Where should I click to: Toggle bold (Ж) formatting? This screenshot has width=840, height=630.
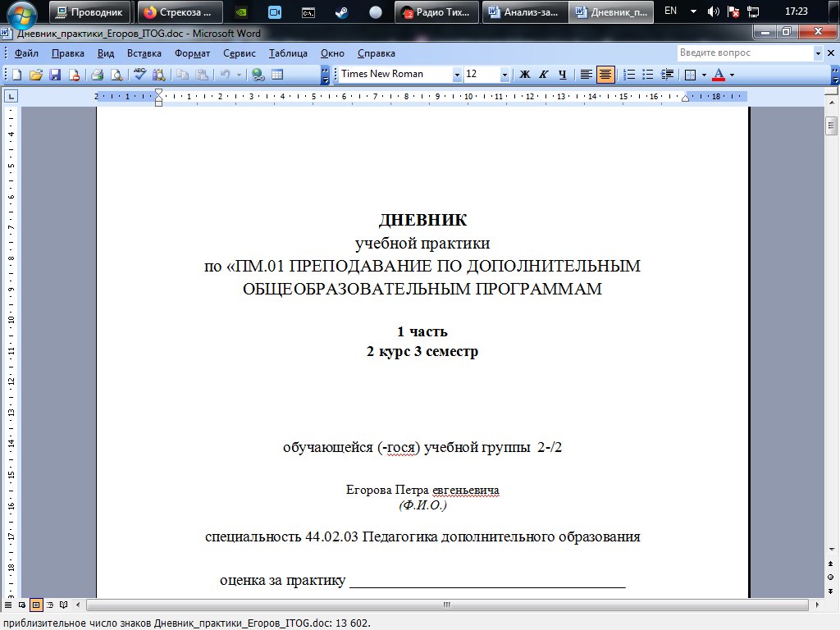point(525,75)
